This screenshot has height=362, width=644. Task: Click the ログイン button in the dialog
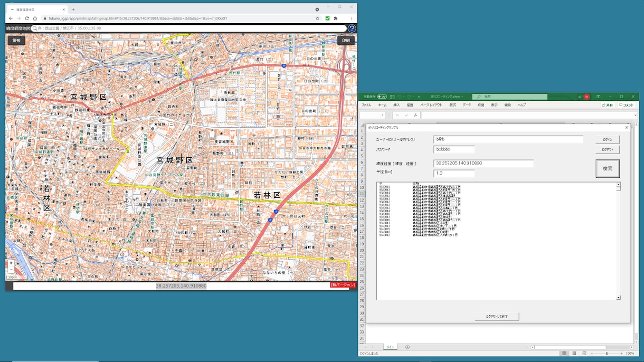(x=608, y=139)
